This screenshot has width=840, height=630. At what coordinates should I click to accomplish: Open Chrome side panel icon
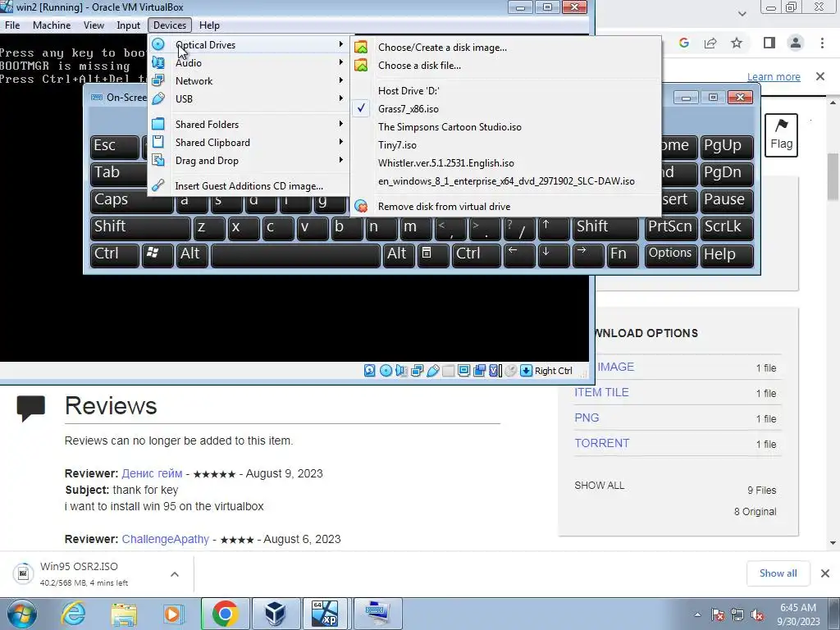pos(769,43)
